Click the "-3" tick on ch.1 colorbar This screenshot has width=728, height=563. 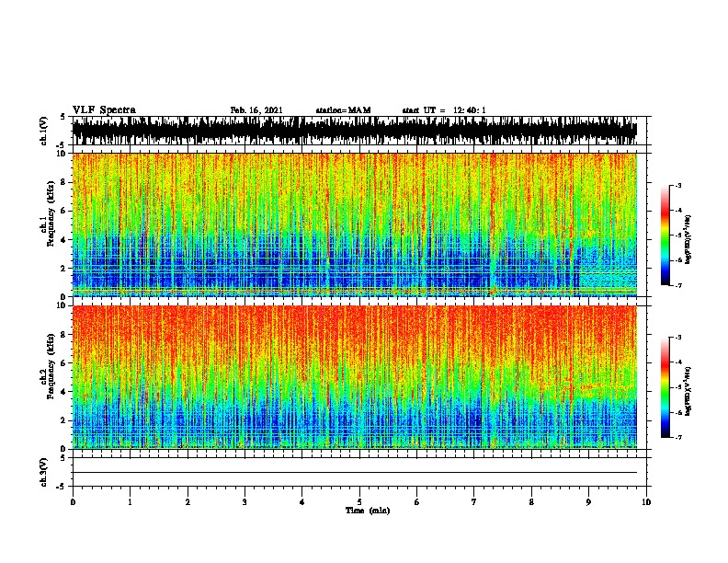click(x=677, y=186)
